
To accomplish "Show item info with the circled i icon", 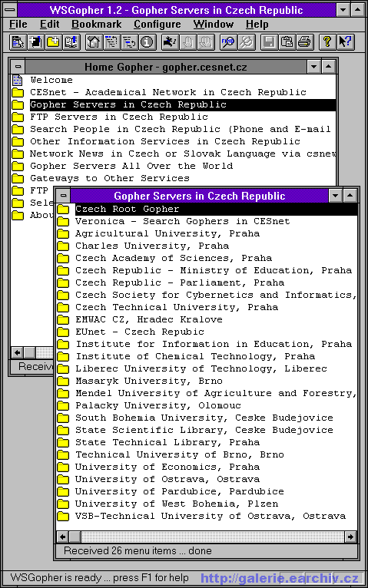I will click(x=148, y=42).
